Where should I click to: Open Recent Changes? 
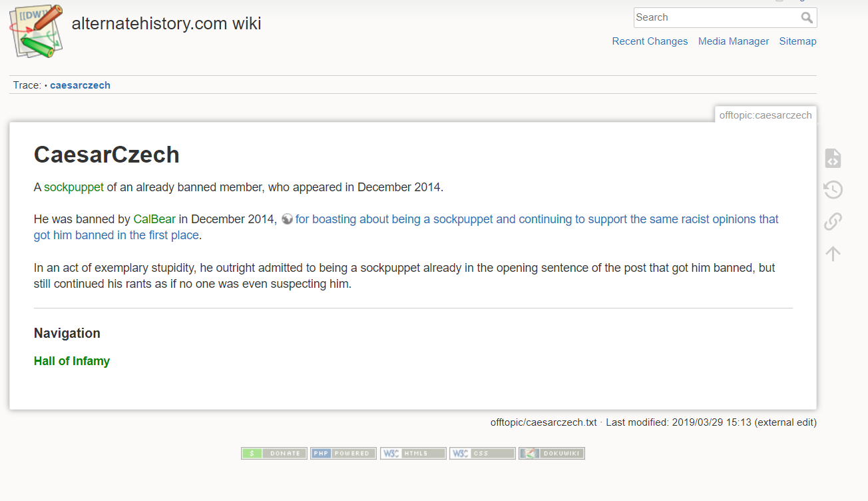pos(650,41)
